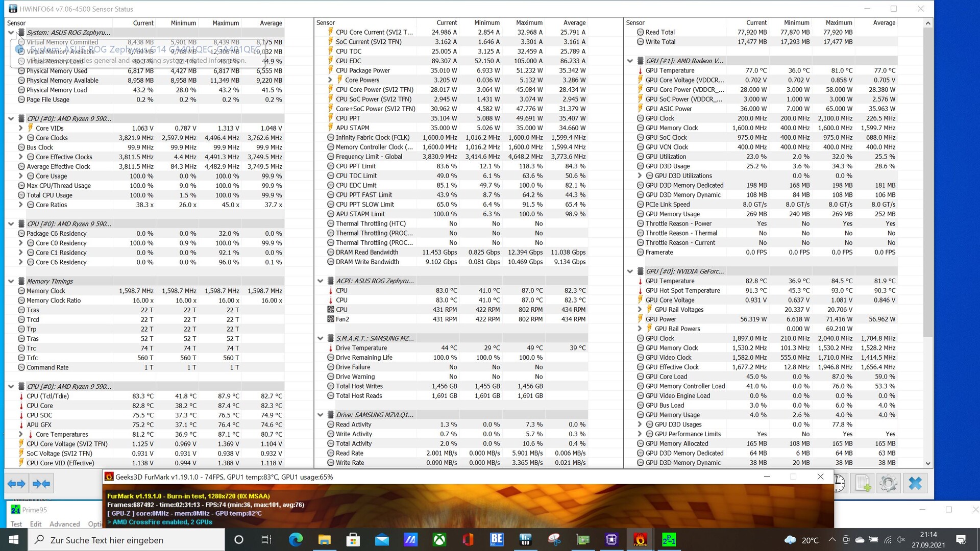Click the Cortana circle on the taskbar
This screenshot has height=551, width=980.
click(x=238, y=539)
